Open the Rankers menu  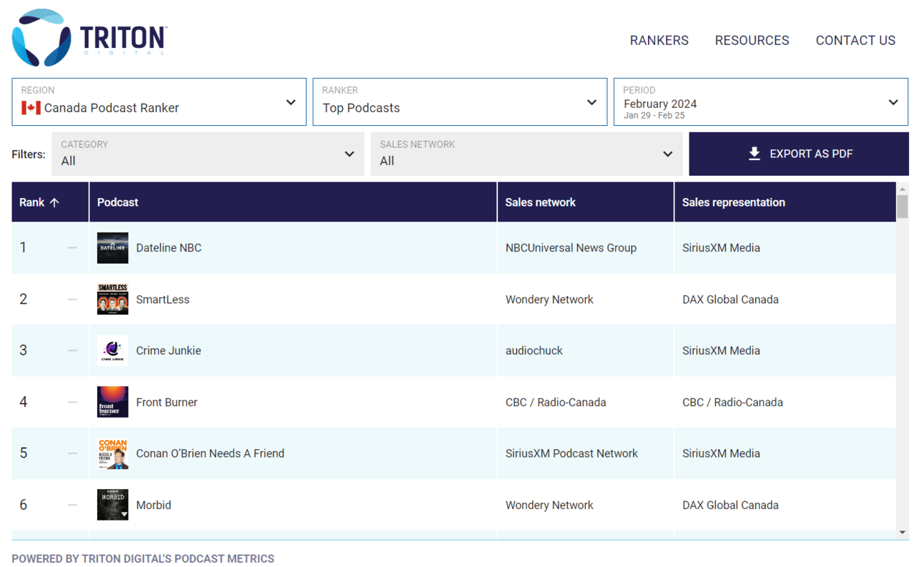pyautogui.click(x=659, y=41)
